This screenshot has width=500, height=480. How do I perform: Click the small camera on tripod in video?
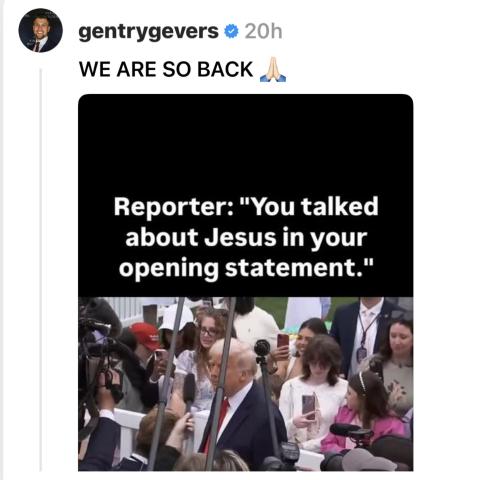(x=262, y=349)
